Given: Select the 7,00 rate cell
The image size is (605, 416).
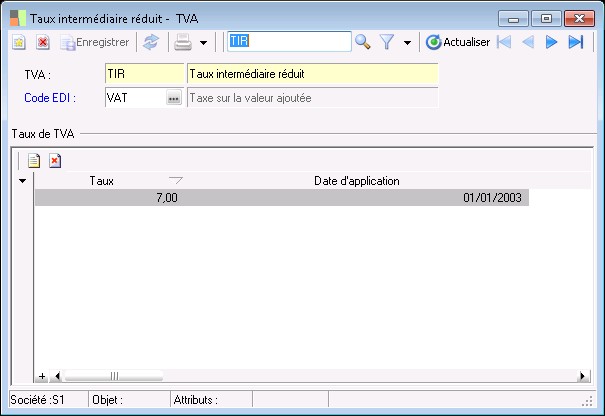Looking at the screenshot, I should click(110, 198).
